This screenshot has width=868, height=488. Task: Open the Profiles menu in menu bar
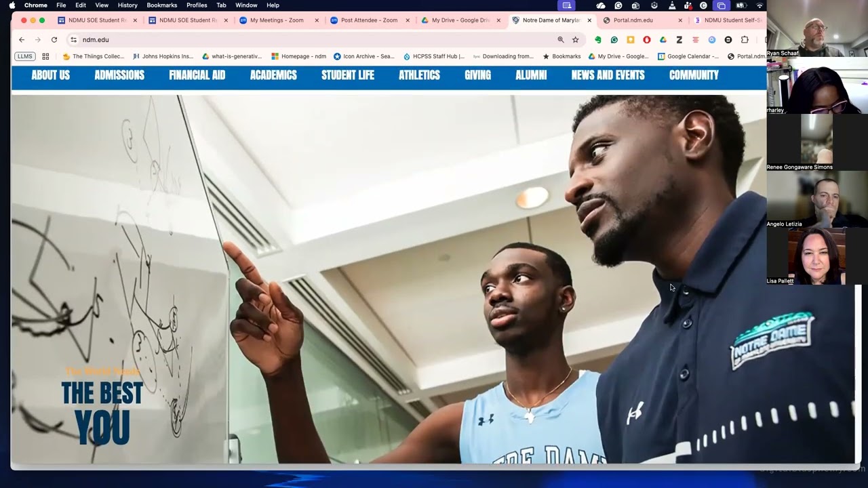pos(197,5)
